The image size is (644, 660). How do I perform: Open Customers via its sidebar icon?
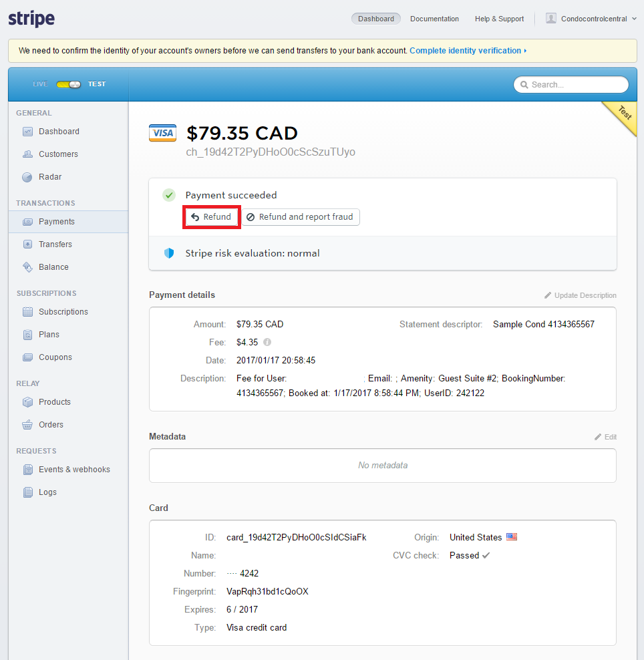click(27, 154)
